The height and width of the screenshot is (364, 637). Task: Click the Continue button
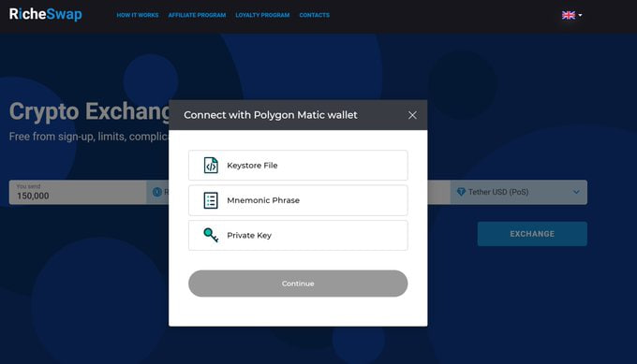298,284
